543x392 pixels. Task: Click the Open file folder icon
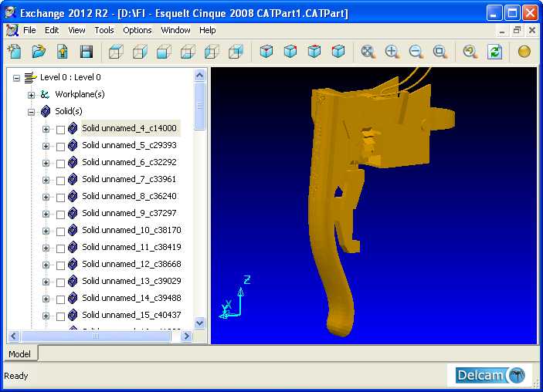(39, 52)
